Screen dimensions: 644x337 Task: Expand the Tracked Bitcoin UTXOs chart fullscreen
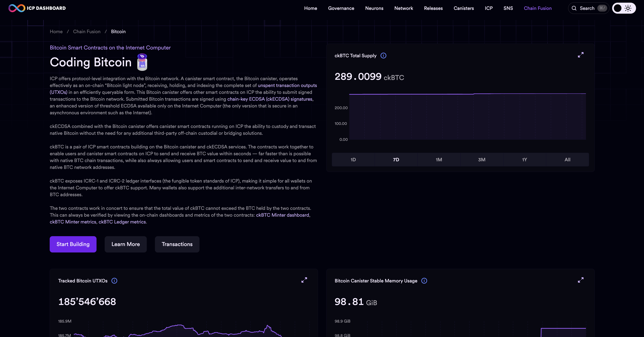tap(304, 280)
